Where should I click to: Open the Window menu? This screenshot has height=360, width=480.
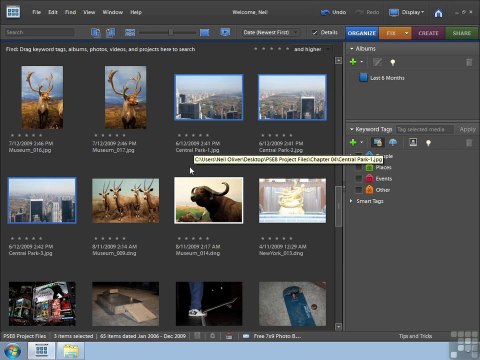click(x=113, y=12)
